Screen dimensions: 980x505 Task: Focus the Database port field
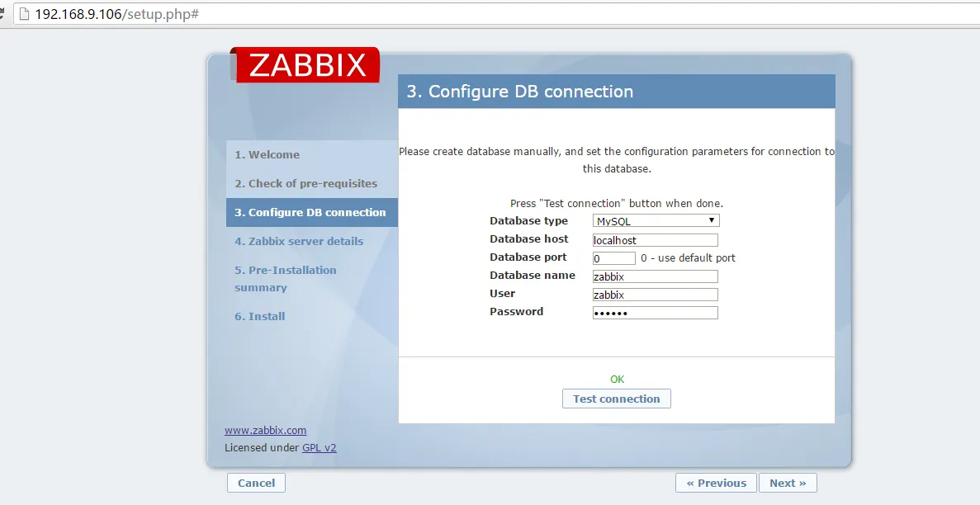(613, 258)
